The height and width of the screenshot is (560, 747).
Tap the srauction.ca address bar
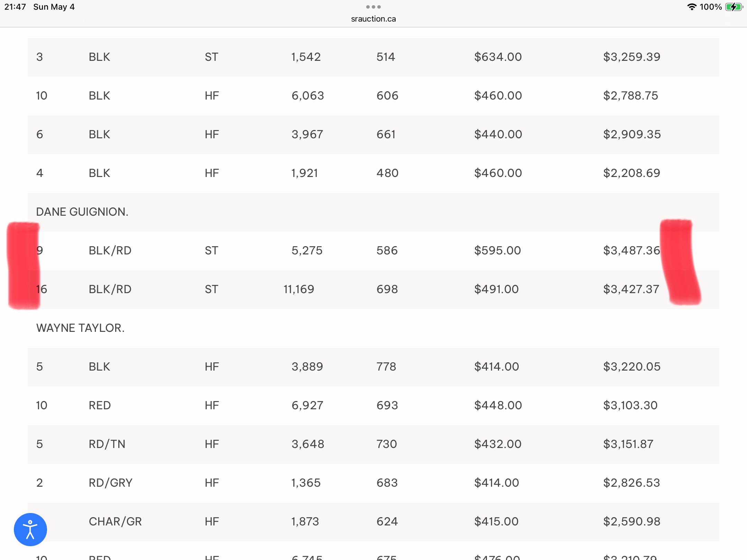click(x=373, y=19)
